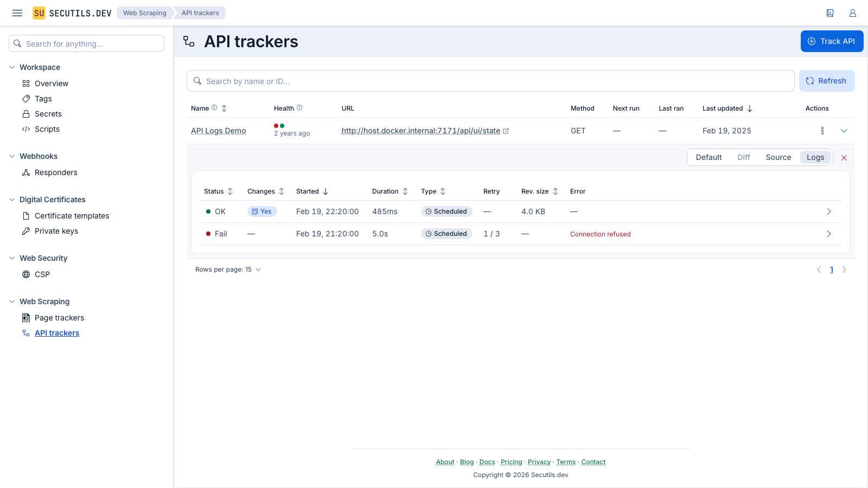This screenshot has width=868, height=488.
Task: Collapse the Web Security section
Action: click(x=12, y=258)
